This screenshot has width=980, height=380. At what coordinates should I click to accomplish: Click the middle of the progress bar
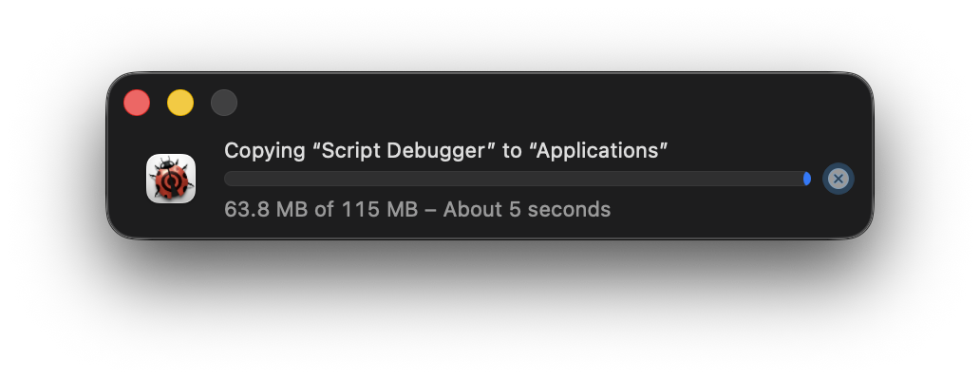pyautogui.click(x=516, y=179)
